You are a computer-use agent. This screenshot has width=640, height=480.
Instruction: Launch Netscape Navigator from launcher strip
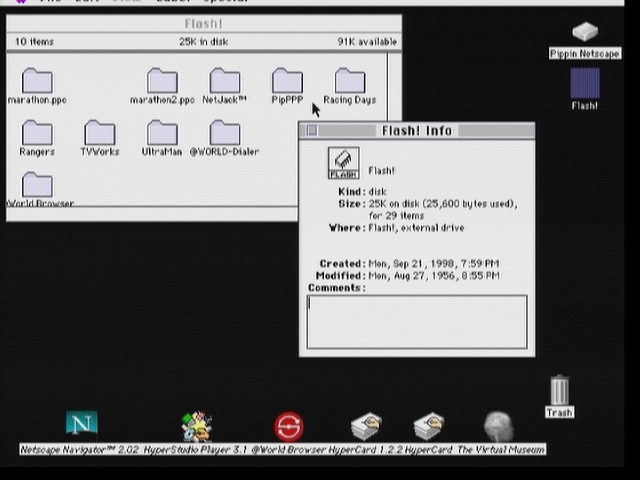coord(82,423)
